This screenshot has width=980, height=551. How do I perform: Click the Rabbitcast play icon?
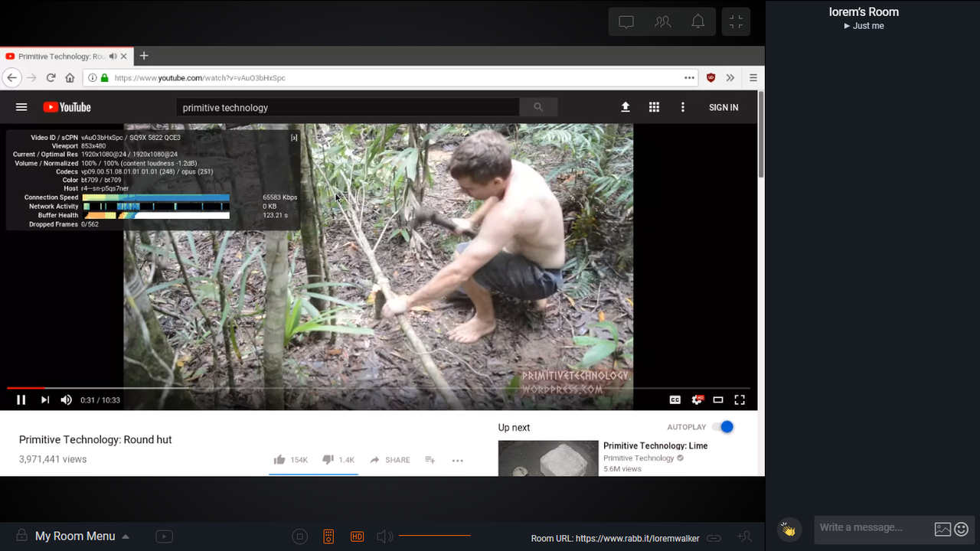pyautogui.click(x=164, y=536)
